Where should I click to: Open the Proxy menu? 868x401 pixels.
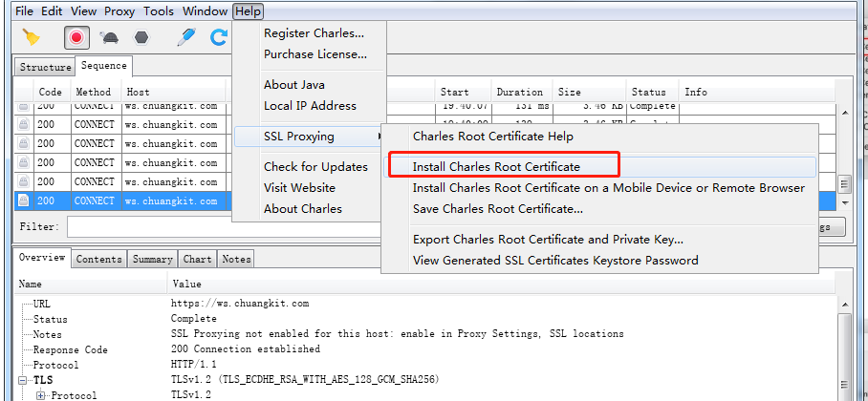point(119,11)
